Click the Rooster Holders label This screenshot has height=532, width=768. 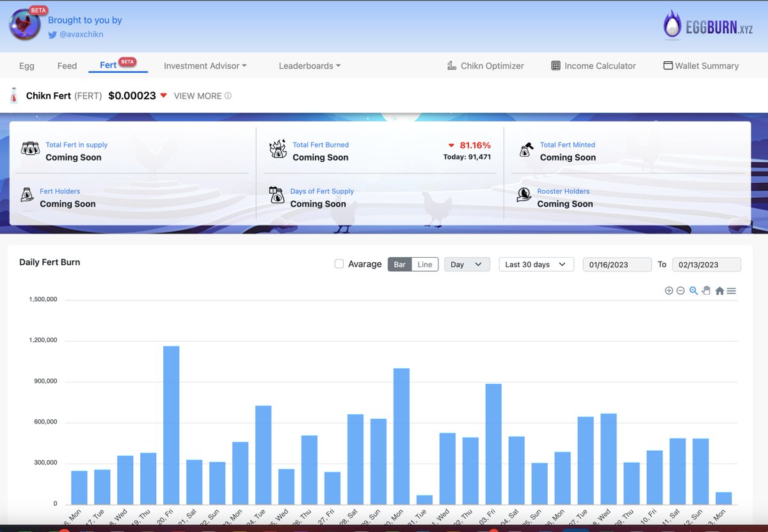pos(563,191)
